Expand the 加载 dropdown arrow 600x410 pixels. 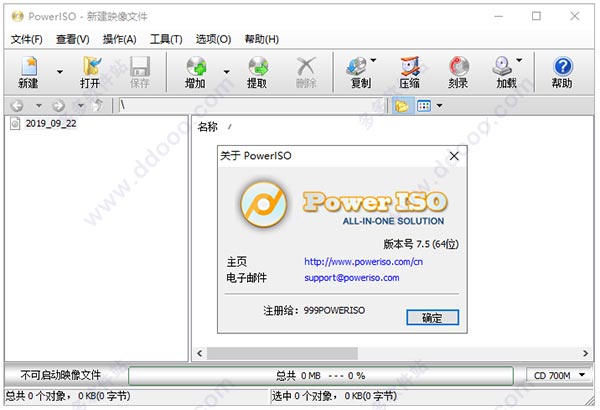(519, 60)
